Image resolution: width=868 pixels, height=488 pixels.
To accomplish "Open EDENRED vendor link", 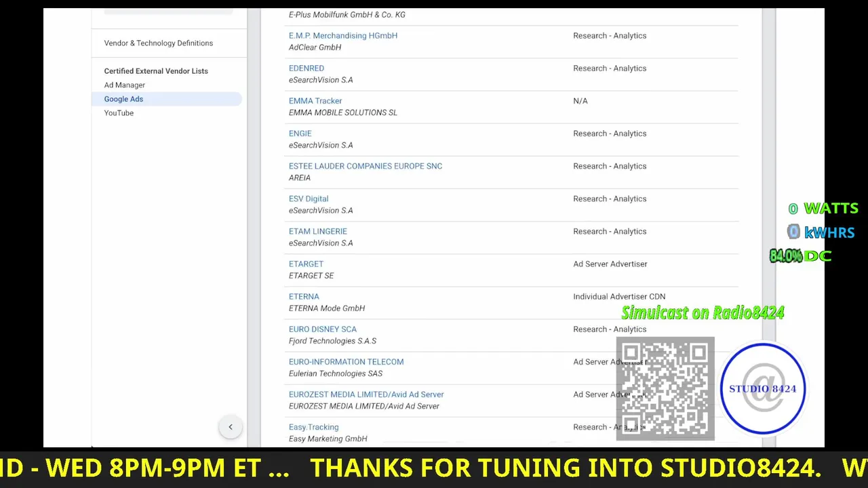I will [307, 68].
